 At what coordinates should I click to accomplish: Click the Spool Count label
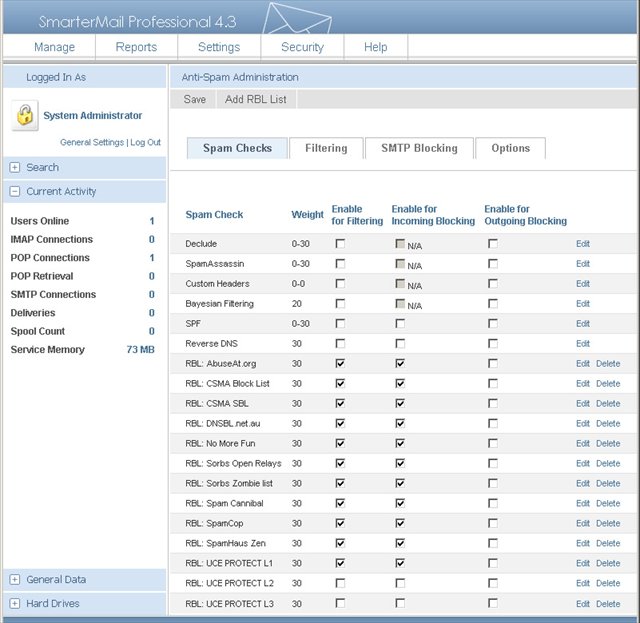coord(38,332)
